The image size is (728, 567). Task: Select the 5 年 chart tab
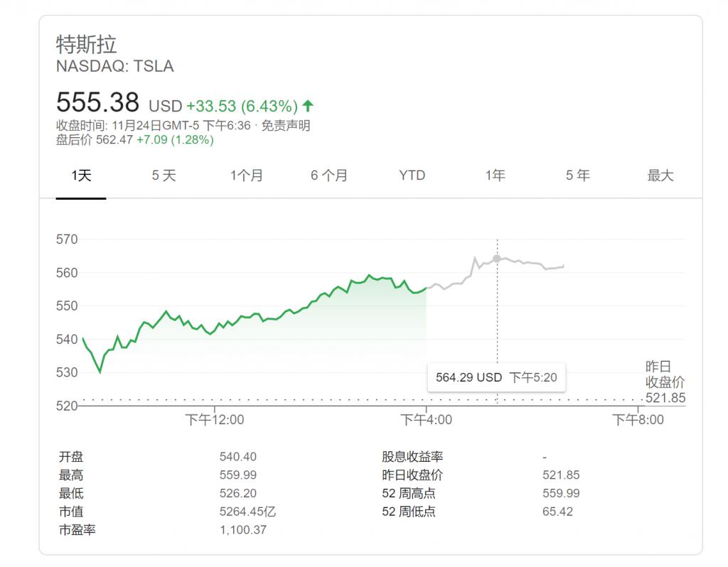coord(577,175)
